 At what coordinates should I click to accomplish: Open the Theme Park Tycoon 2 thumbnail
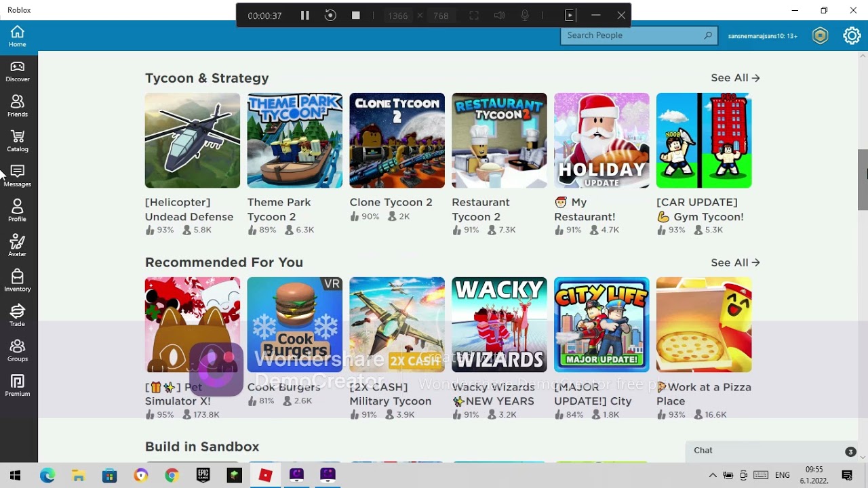point(295,140)
